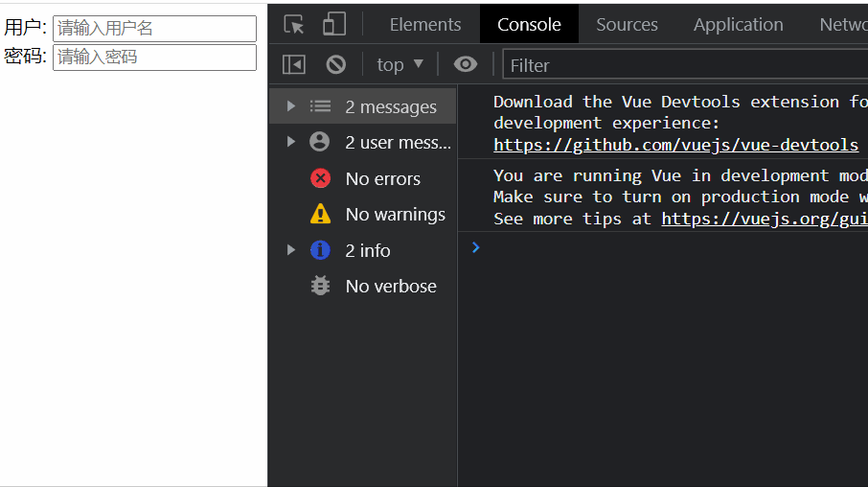Select the blue info circle icon
The image size is (868, 487).
[x=320, y=250]
